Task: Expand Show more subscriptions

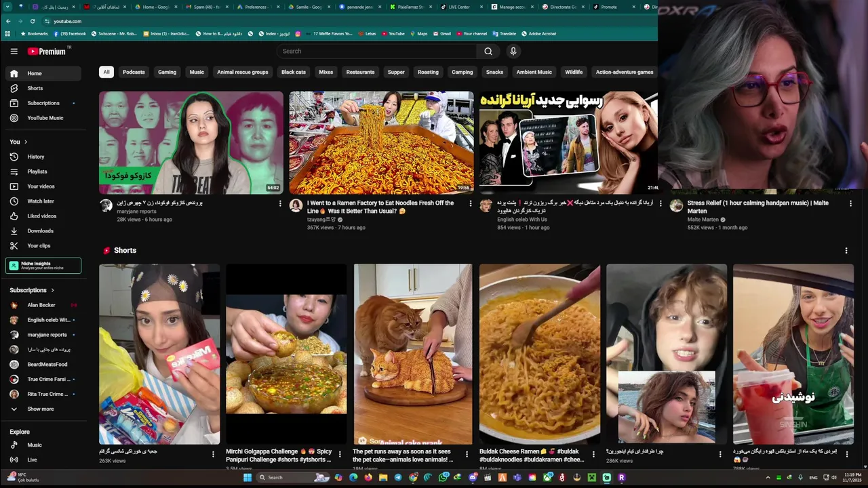Action: (x=43, y=409)
